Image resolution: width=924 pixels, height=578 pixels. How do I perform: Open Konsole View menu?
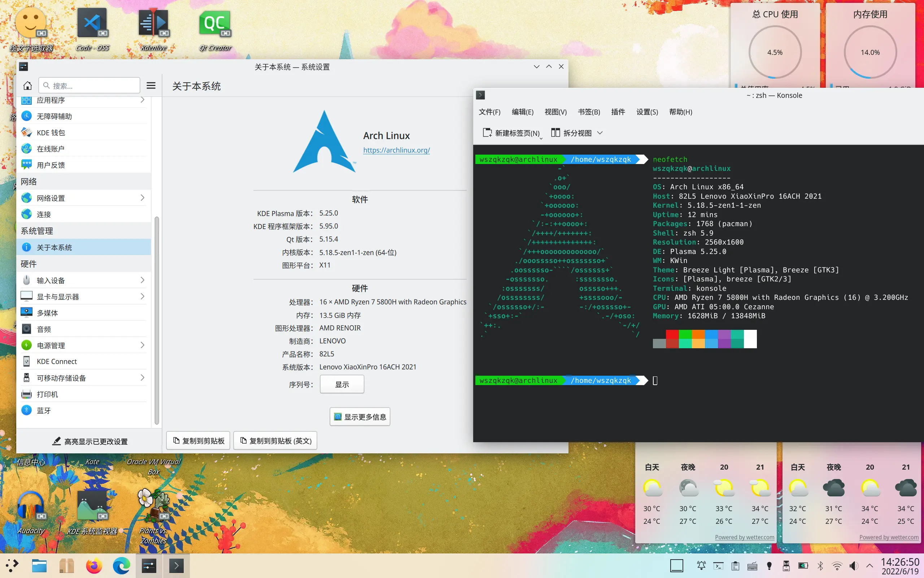pyautogui.click(x=555, y=112)
